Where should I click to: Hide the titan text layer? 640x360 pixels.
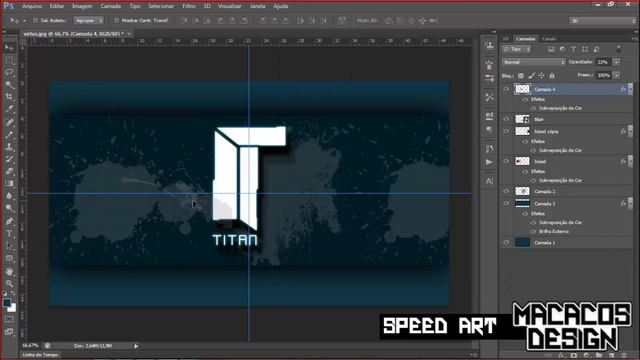coord(507,119)
